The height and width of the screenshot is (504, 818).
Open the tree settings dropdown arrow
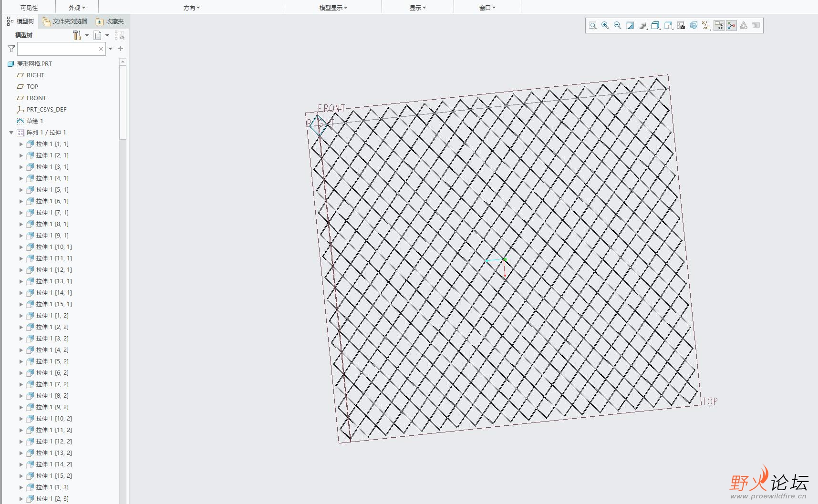[87, 35]
